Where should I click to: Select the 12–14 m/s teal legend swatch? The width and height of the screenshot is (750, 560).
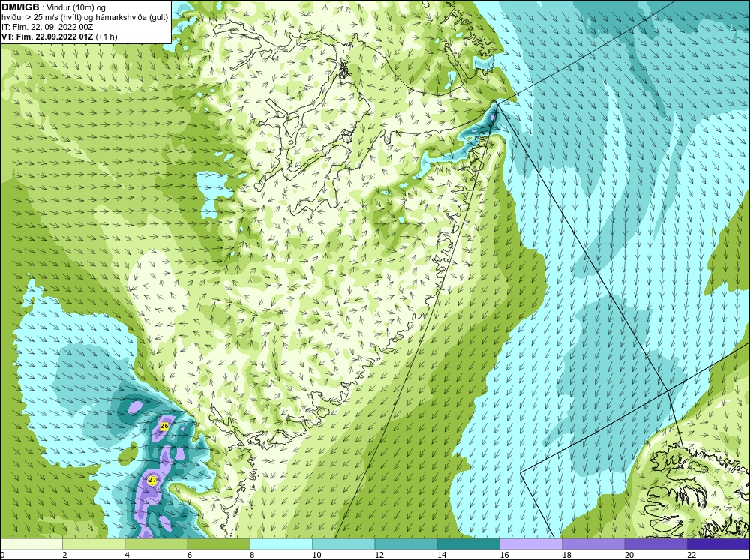[406, 544]
